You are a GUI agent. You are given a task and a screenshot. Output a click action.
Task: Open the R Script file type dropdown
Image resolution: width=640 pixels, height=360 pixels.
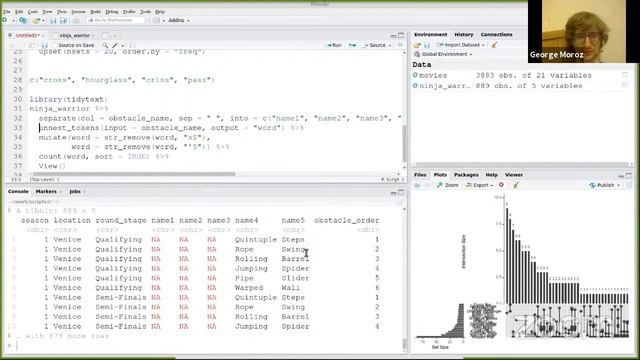392,179
